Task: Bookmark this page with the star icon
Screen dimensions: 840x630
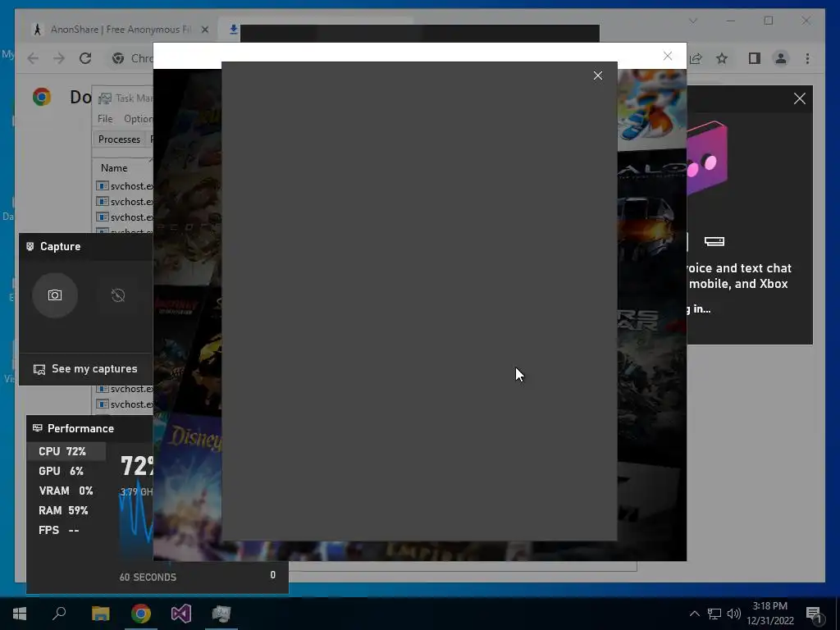Action: point(722,58)
